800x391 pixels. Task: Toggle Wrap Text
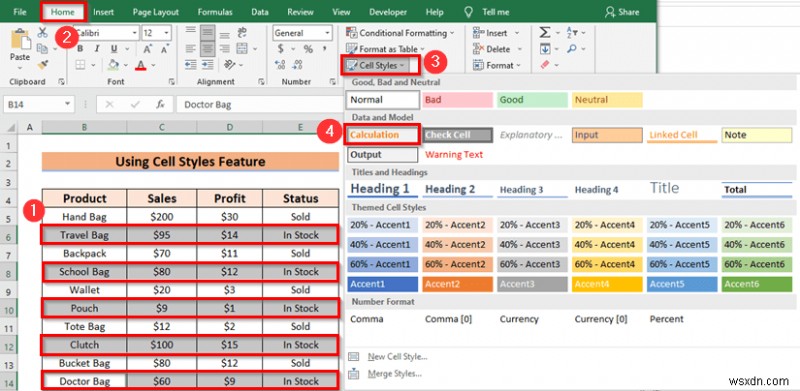(242, 33)
